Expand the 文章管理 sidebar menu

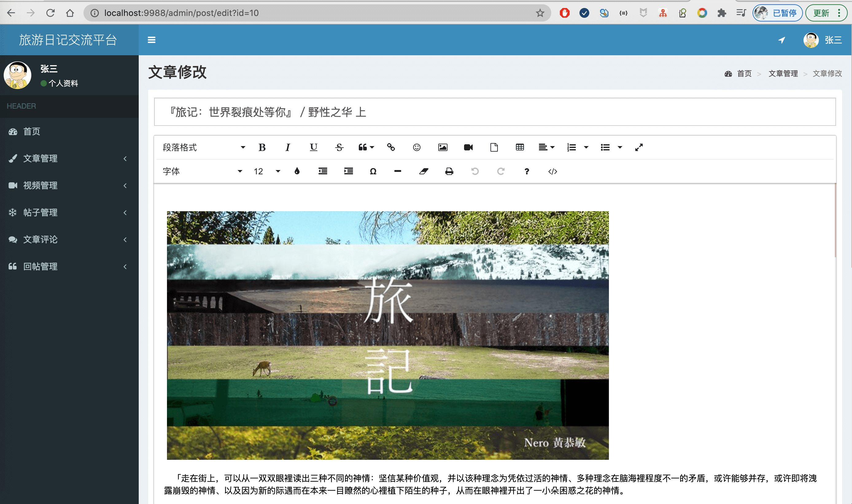69,158
